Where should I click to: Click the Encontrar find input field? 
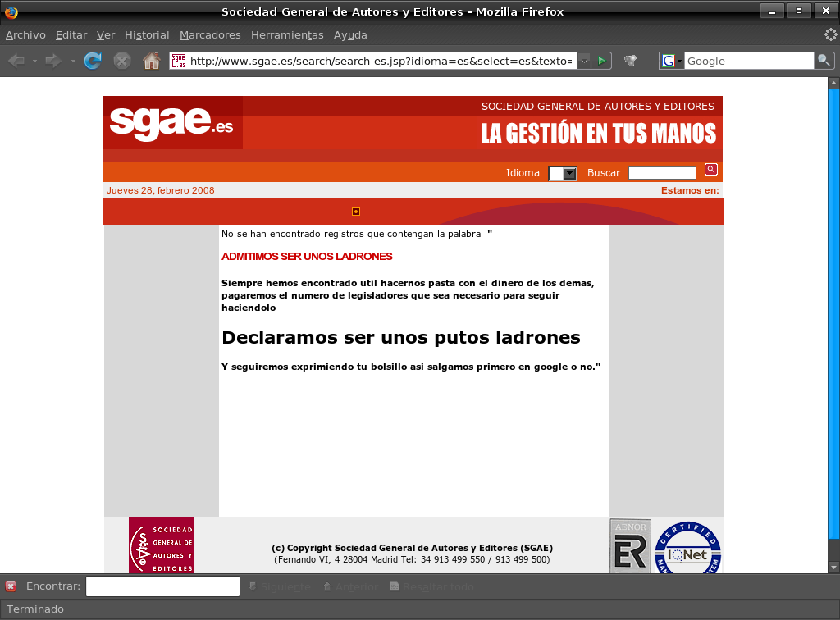click(x=163, y=586)
